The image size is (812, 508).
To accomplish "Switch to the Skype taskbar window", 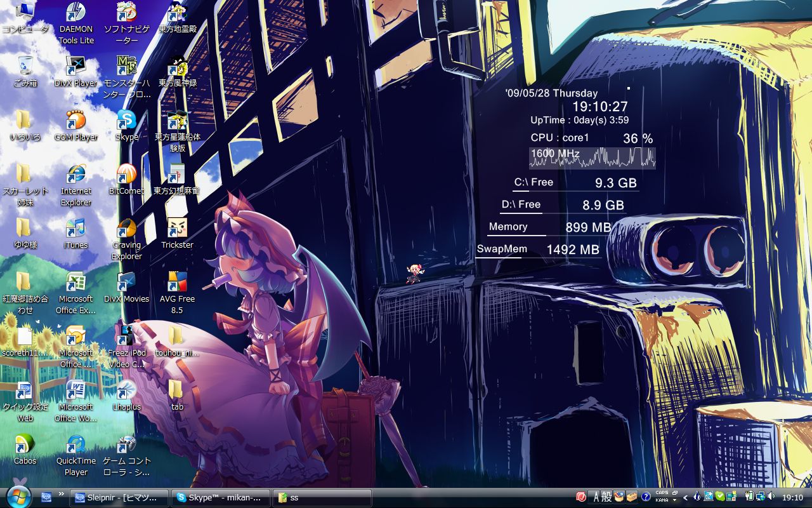I will pos(221,498).
